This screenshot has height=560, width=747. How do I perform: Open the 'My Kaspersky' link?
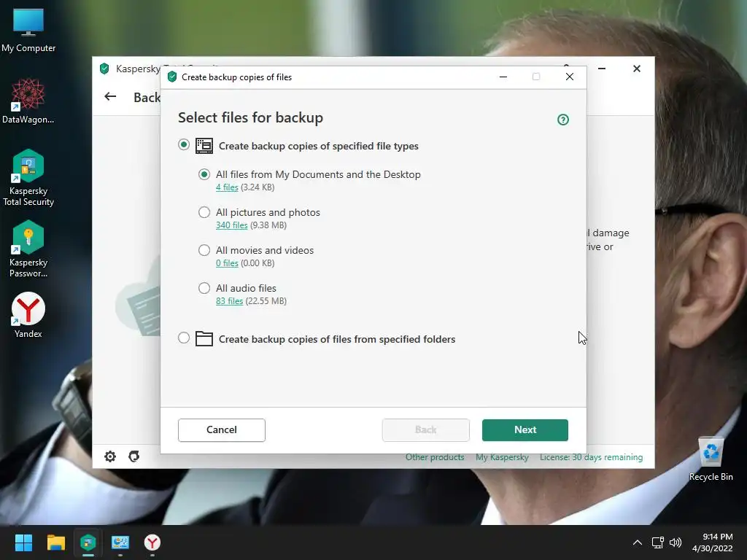tap(502, 457)
